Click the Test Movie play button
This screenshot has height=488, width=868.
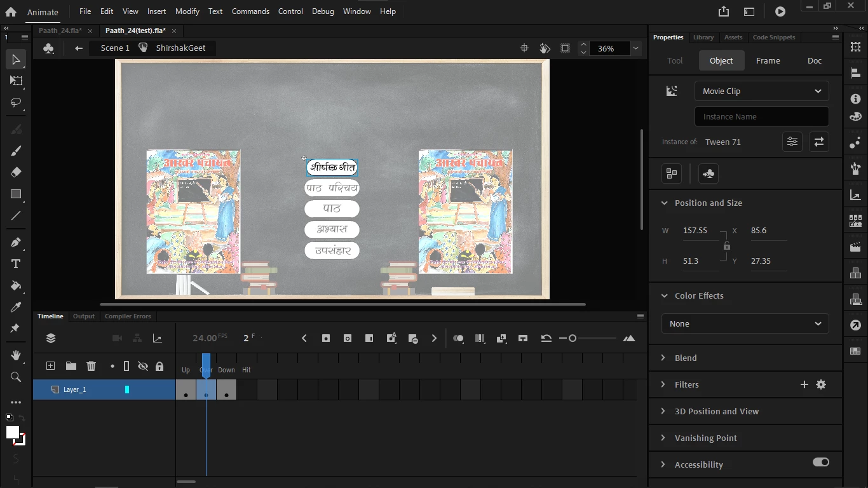tap(780, 11)
